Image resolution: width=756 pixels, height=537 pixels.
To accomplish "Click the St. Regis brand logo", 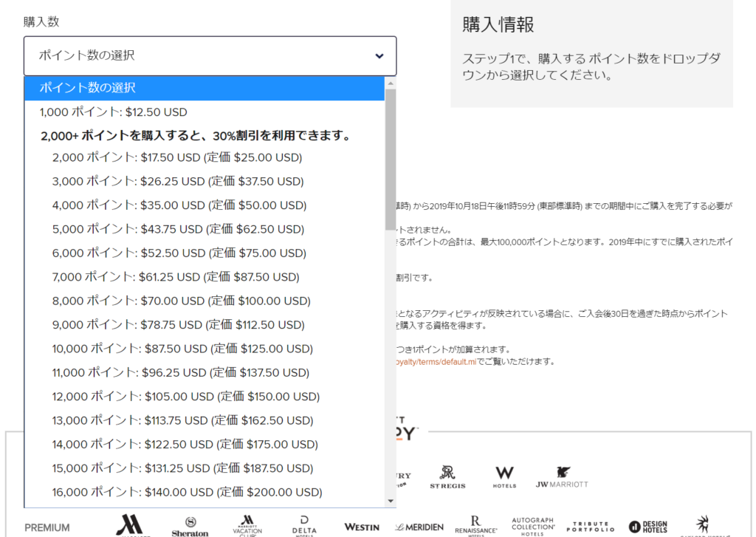I will point(448,476).
